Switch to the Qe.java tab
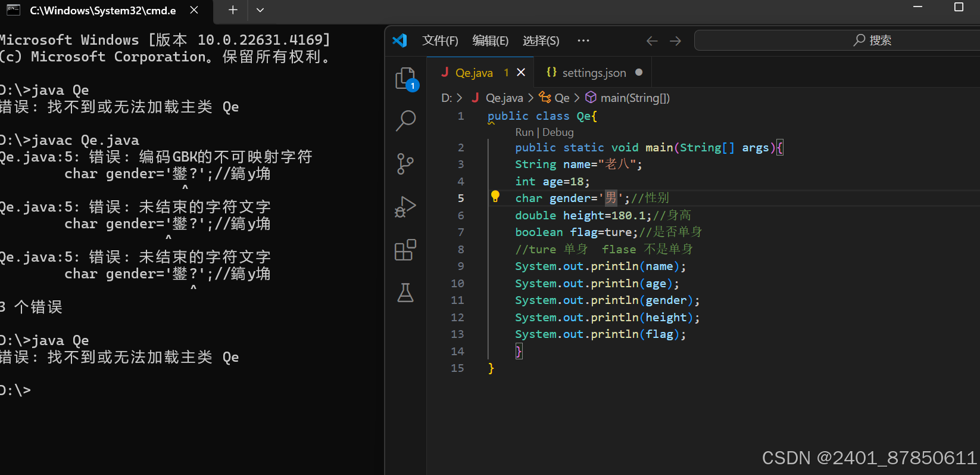The image size is (980, 475). tap(480, 73)
